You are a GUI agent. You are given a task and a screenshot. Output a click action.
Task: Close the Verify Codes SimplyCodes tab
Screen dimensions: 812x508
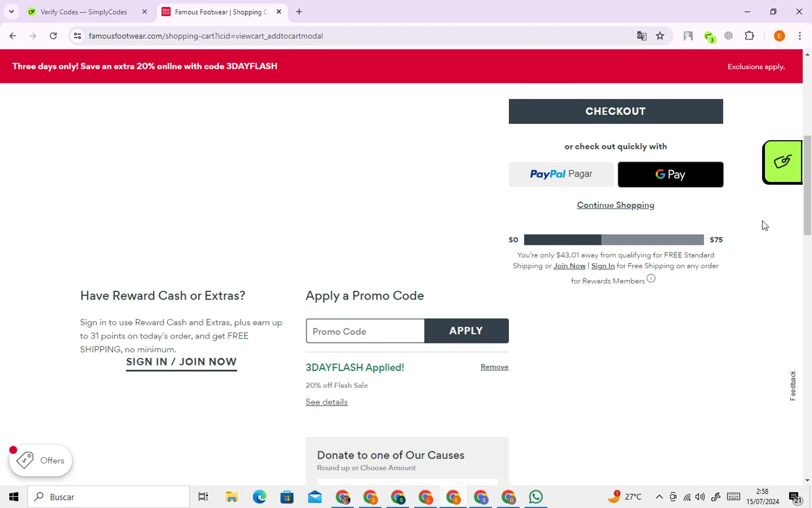(145, 11)
